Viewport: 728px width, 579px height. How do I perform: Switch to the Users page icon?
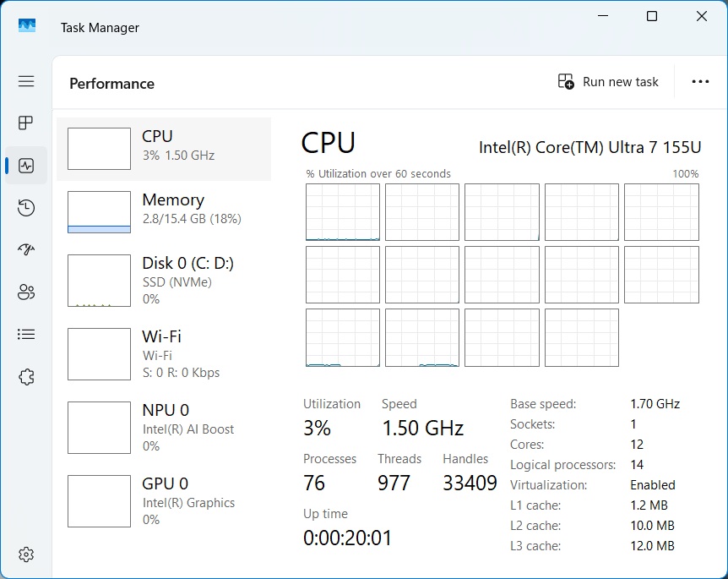pos(26,292)
